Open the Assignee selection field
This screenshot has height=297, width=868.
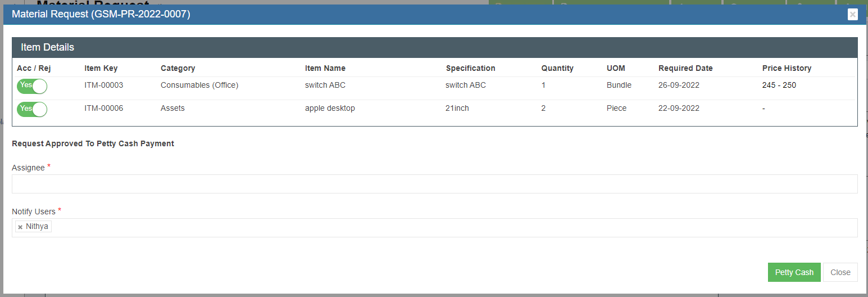[434, 184]
